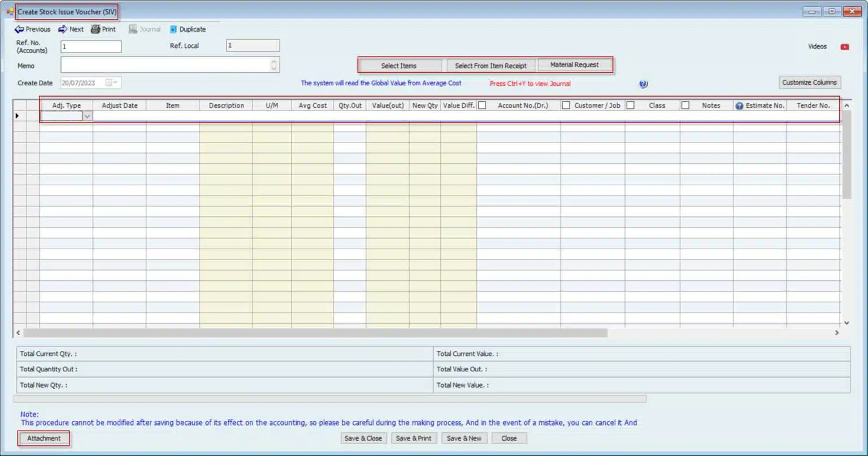This screenshot has height=456, width=868.
Task: Click the 'Total New Qty. :' label
Action: click(44, 385)
